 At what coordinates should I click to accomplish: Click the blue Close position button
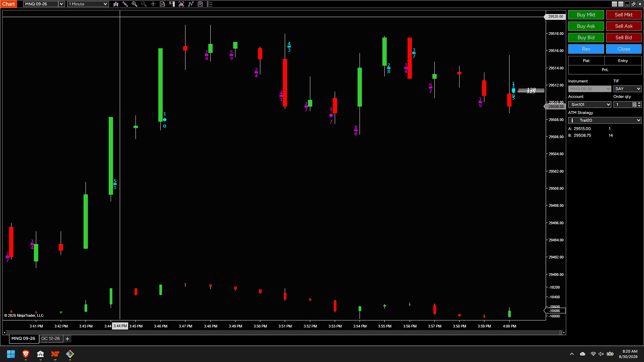coord(624,49)
